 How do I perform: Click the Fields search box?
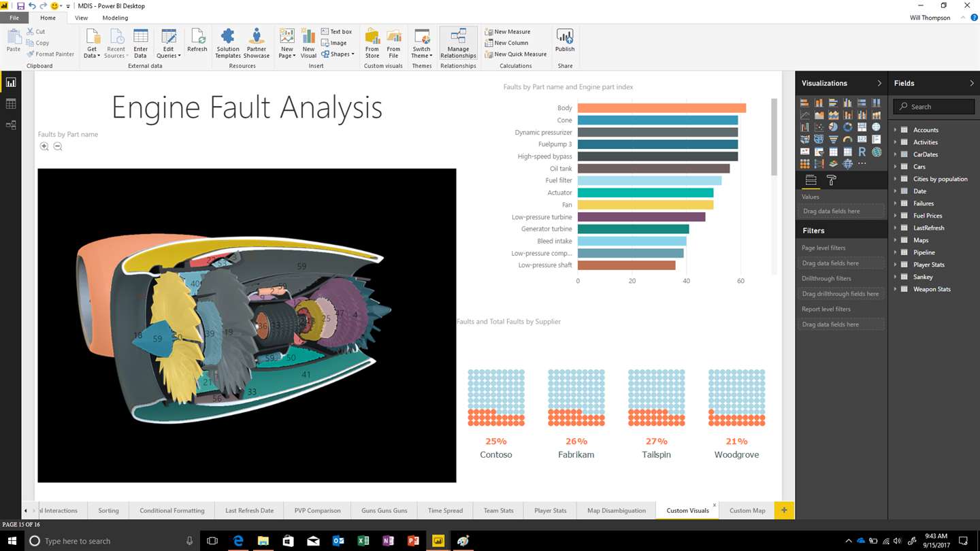(934, 107)
